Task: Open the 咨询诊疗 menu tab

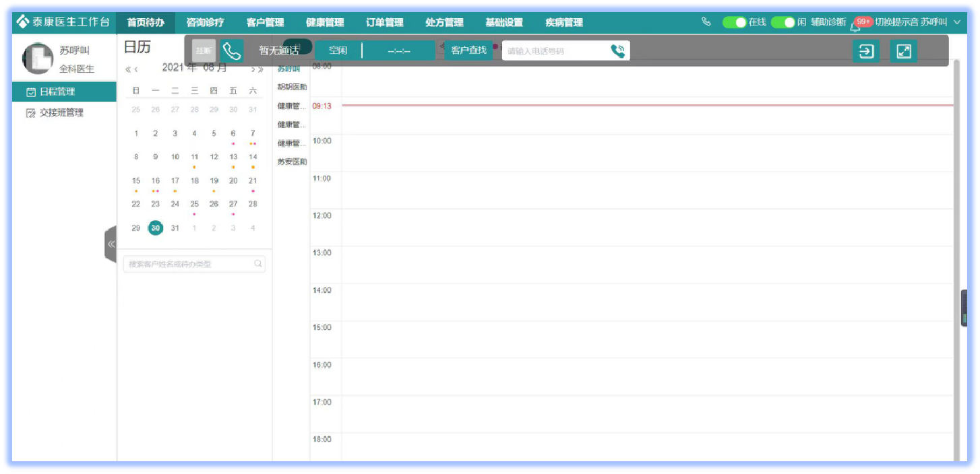Action: [x=205, y=23]
